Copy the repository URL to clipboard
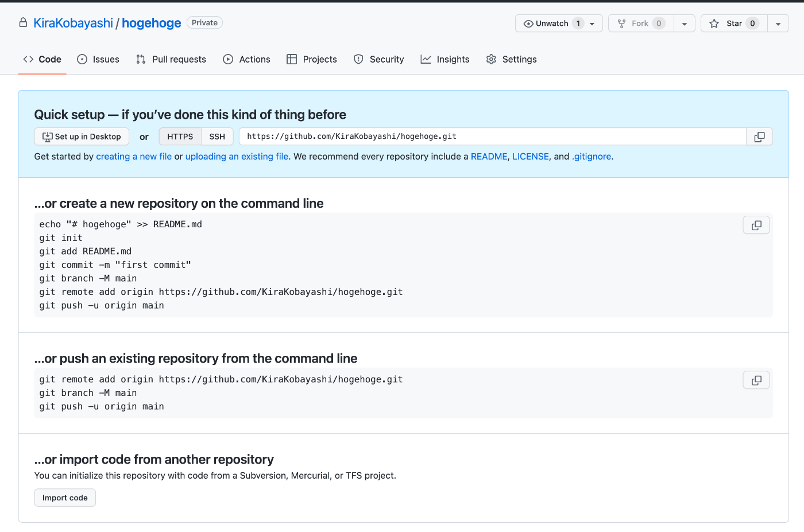Screen dimensions: 804x532 pos(759,137)
